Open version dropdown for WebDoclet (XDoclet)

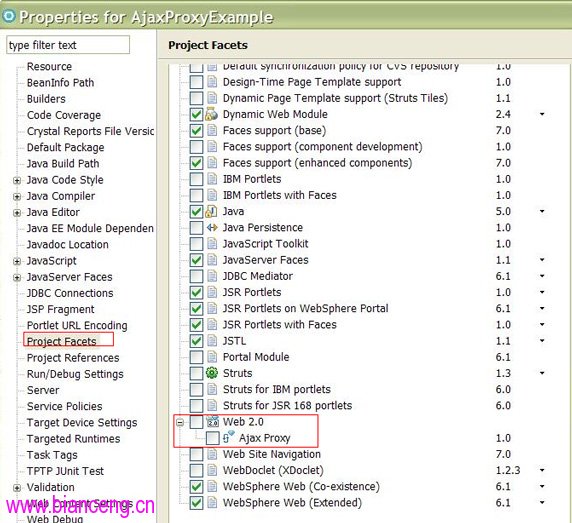click(x=542, y=470)
